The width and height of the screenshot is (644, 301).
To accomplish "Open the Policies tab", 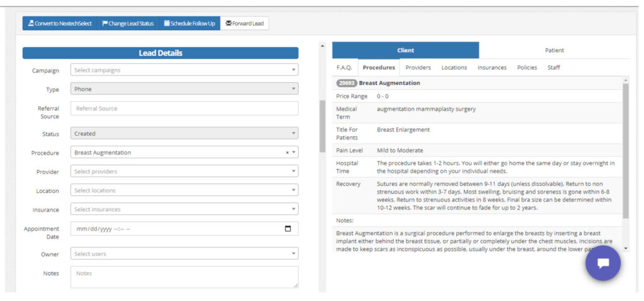I will coord(527,67).
